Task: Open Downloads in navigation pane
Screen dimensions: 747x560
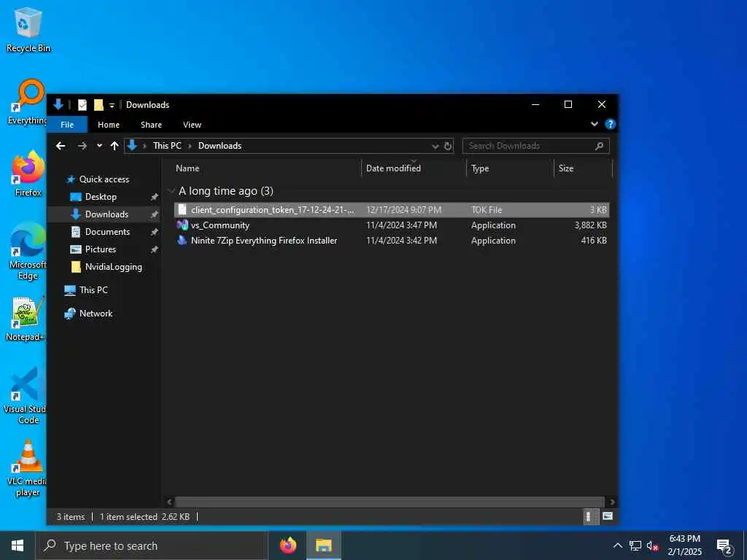Action: 107,214
